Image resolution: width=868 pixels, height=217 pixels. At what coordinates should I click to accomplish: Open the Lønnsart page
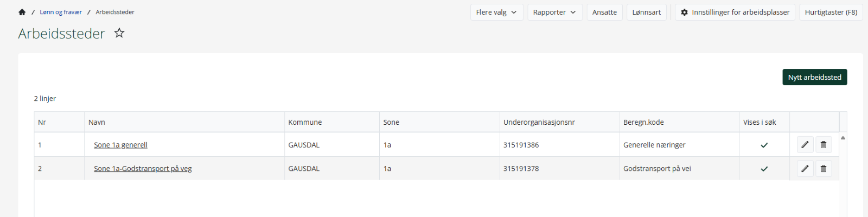coord(646,12)
